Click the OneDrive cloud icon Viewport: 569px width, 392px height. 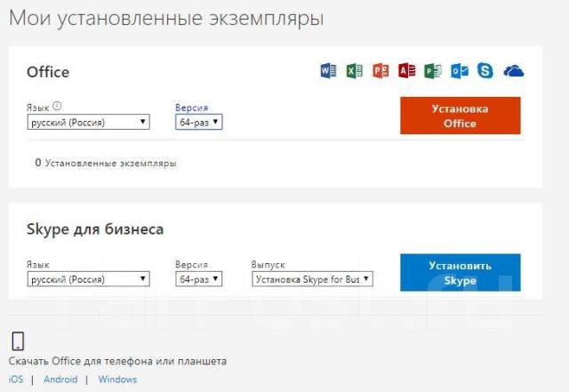point(514,71)
